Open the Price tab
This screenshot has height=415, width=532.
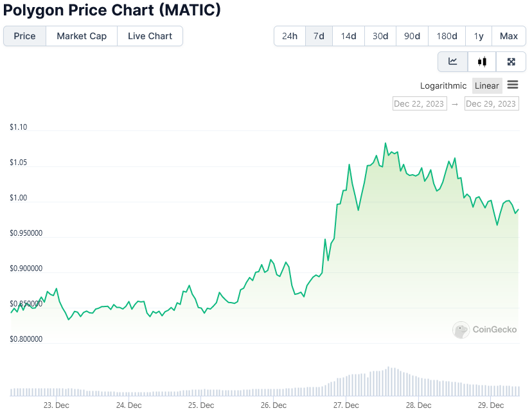pos(24,36)
